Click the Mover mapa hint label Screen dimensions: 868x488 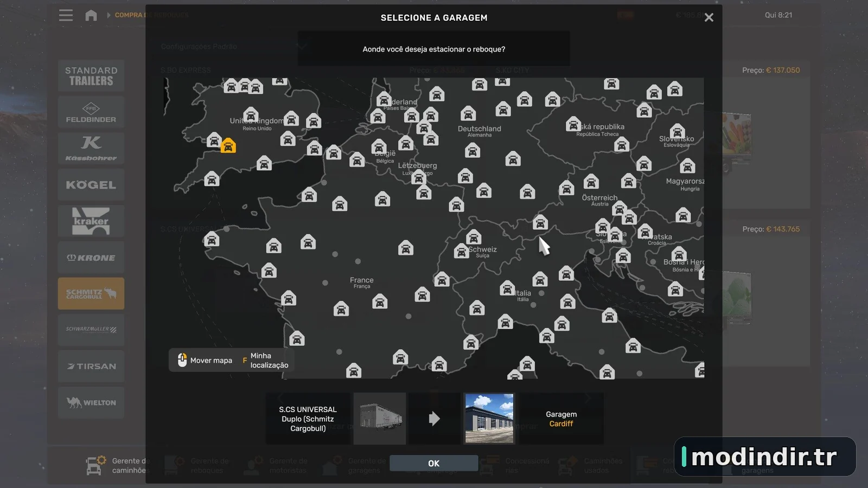pos(211,361)
